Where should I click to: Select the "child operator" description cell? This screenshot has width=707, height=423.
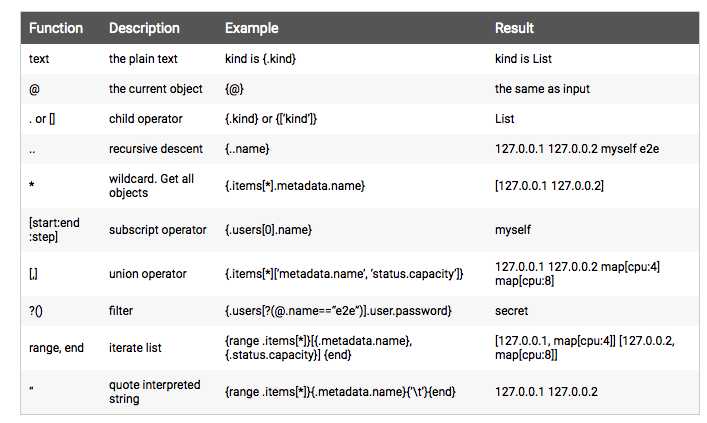pyautogui.click(x=145, y=119)
